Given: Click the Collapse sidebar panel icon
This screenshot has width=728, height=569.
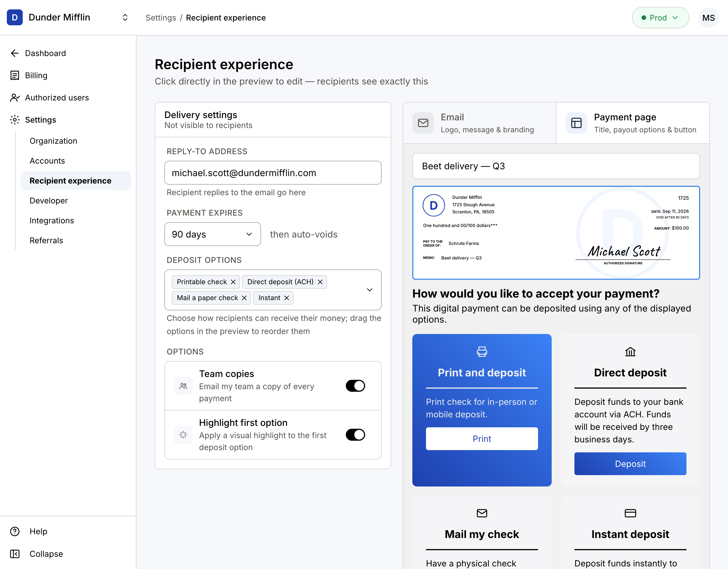Looking at the screenshot, I should 15,554.
